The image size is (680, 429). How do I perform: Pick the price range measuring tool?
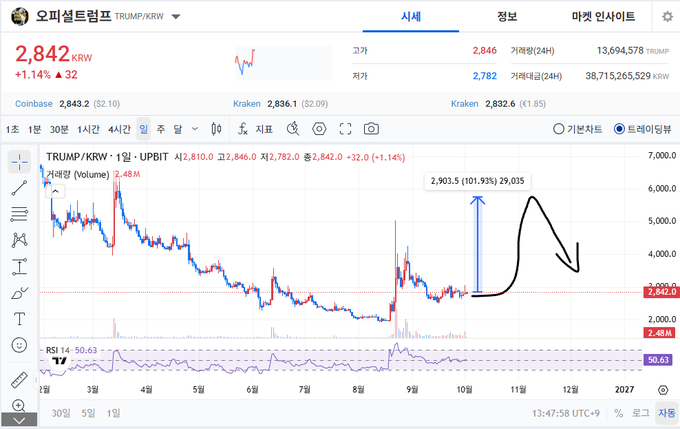pos(19,266)
